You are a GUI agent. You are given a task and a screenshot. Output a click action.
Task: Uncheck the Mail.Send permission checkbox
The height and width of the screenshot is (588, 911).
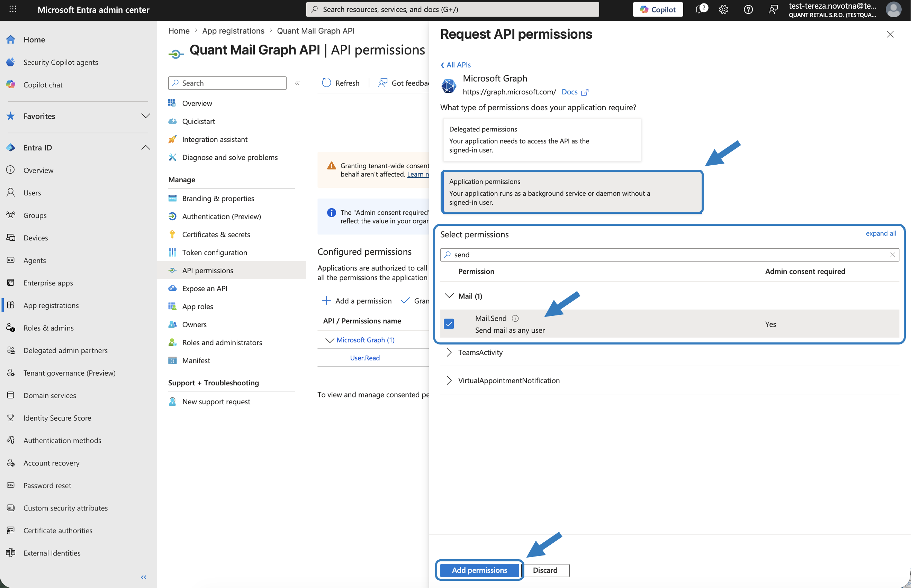point(449,324)
